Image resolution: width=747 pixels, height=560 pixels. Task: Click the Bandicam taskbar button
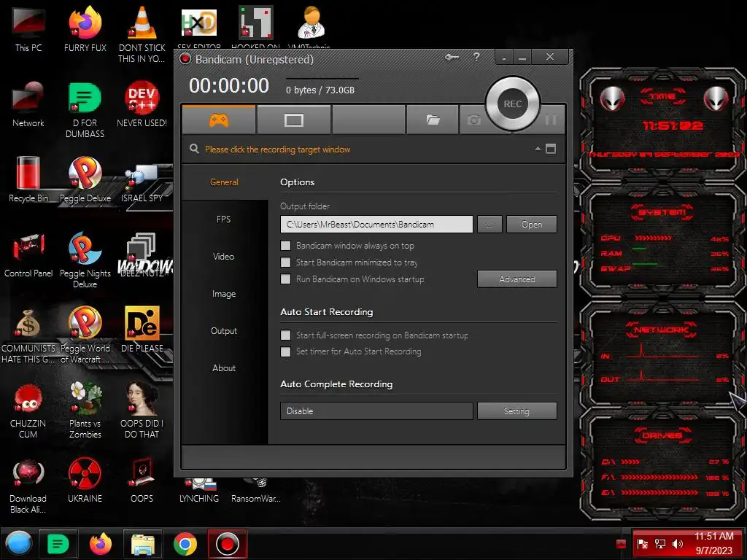tap(228, 544)
